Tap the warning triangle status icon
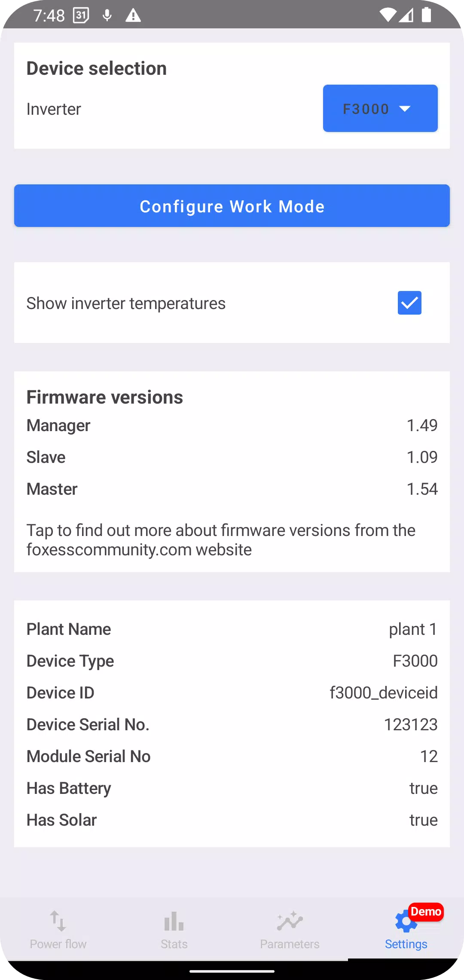 pos(133,15)
